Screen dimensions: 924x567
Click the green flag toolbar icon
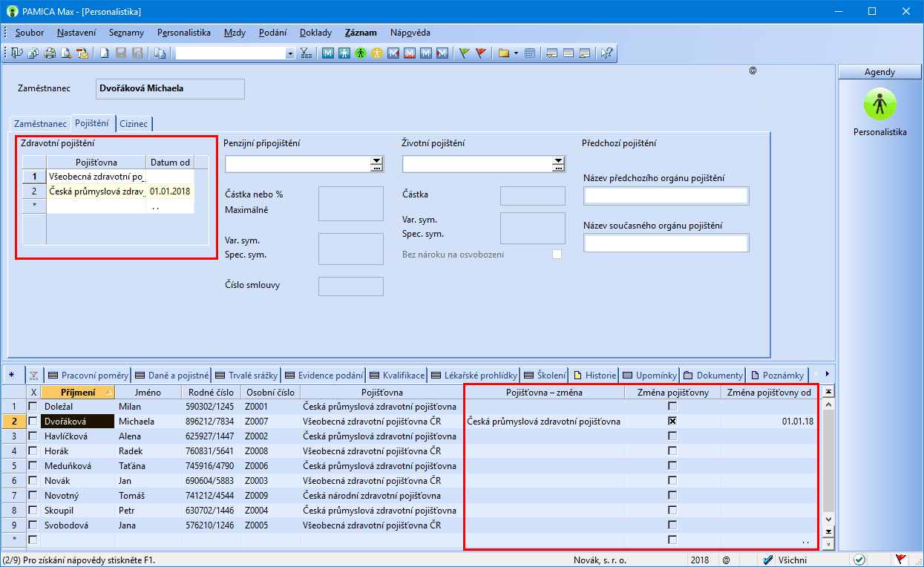coord(464,53)
